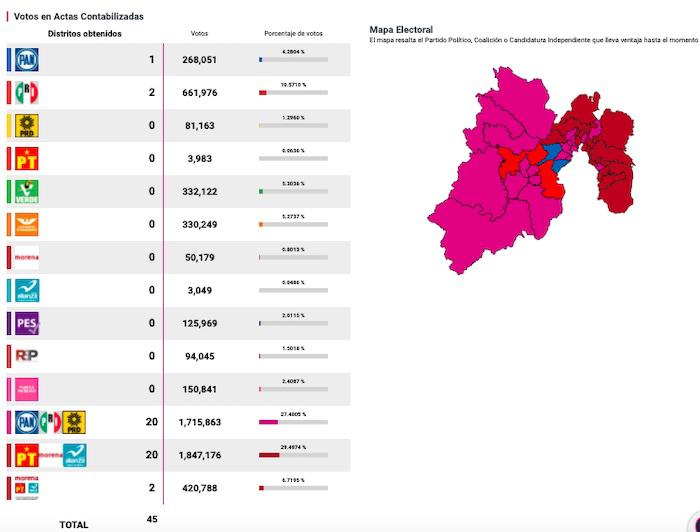The height and width of the screenshot is (532, 700).
Task: Click districts count '20' in PAN-PRI-PRD coalition row
Action: (x=152, y=422)
